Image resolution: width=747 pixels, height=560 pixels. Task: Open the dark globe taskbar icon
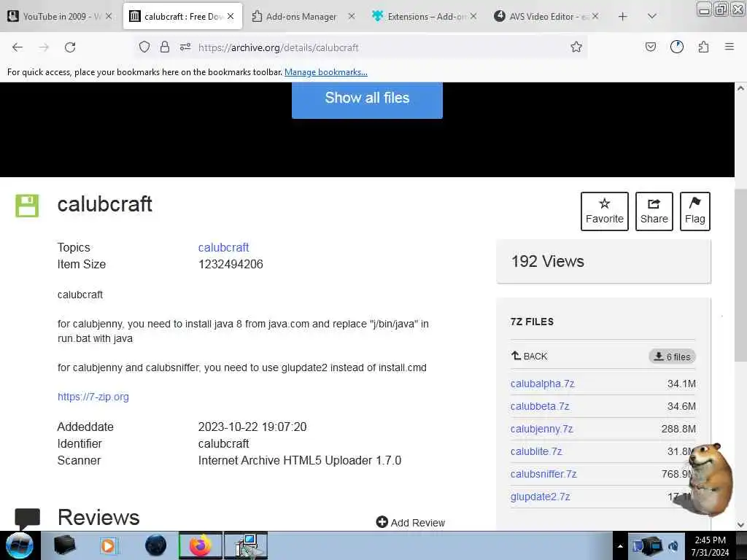coord(156,545)
